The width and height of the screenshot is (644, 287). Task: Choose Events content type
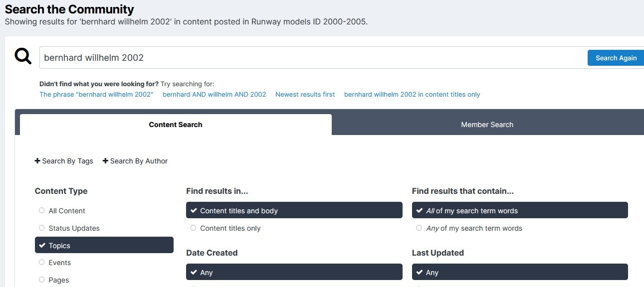59,263
